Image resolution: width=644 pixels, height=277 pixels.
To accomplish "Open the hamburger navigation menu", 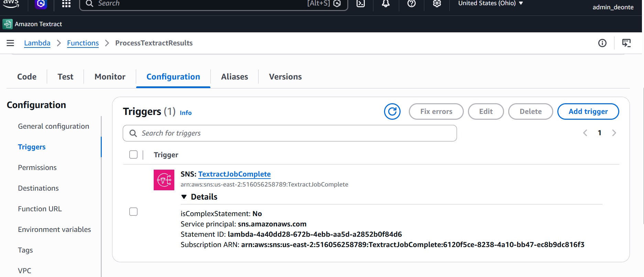I will click(10, 43).
